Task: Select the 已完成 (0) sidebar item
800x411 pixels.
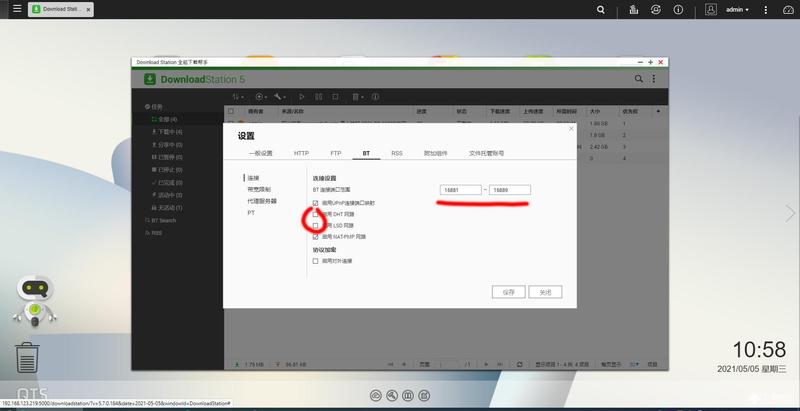Action: click(x=167, y=182)
